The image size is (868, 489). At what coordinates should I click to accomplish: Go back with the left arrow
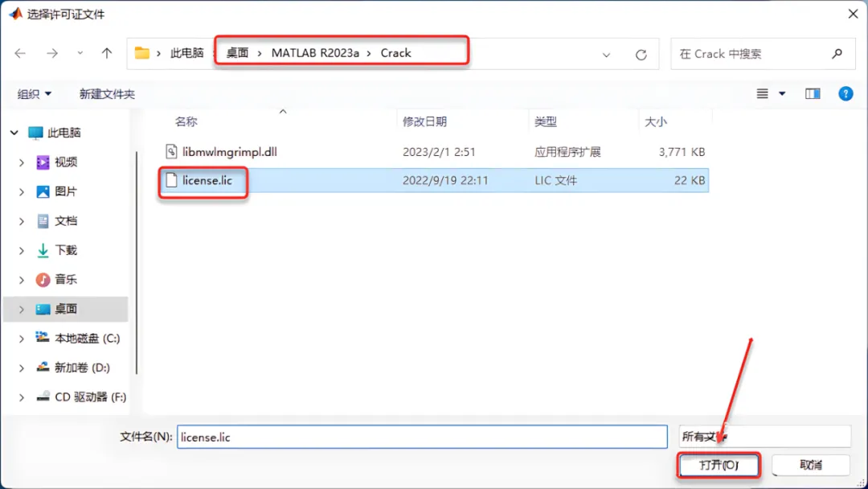point(20,53)
